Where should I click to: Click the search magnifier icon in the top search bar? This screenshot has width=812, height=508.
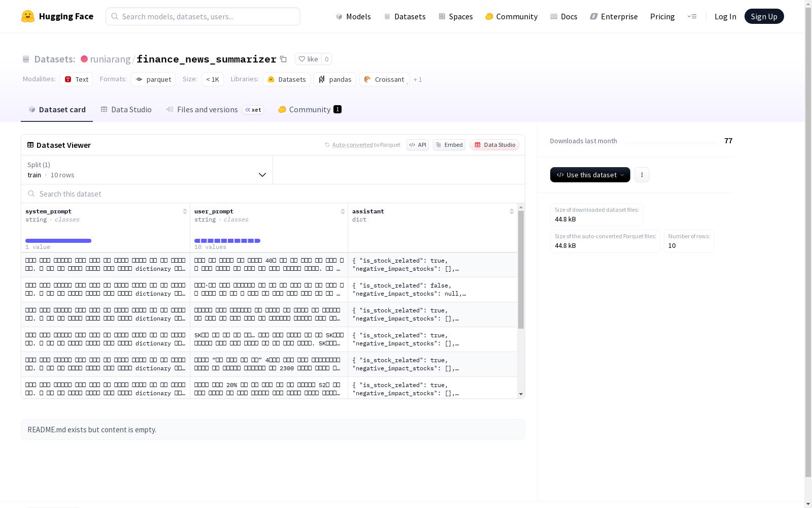click(115, 16)
